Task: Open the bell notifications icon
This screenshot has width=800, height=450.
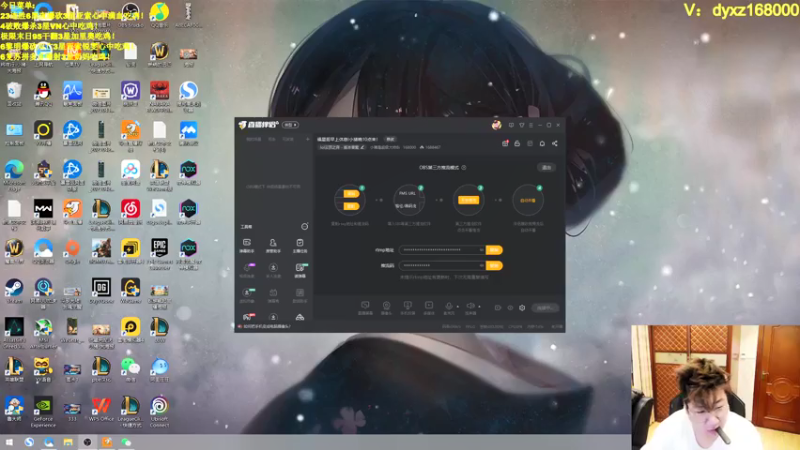Action: tap(542, 143)
